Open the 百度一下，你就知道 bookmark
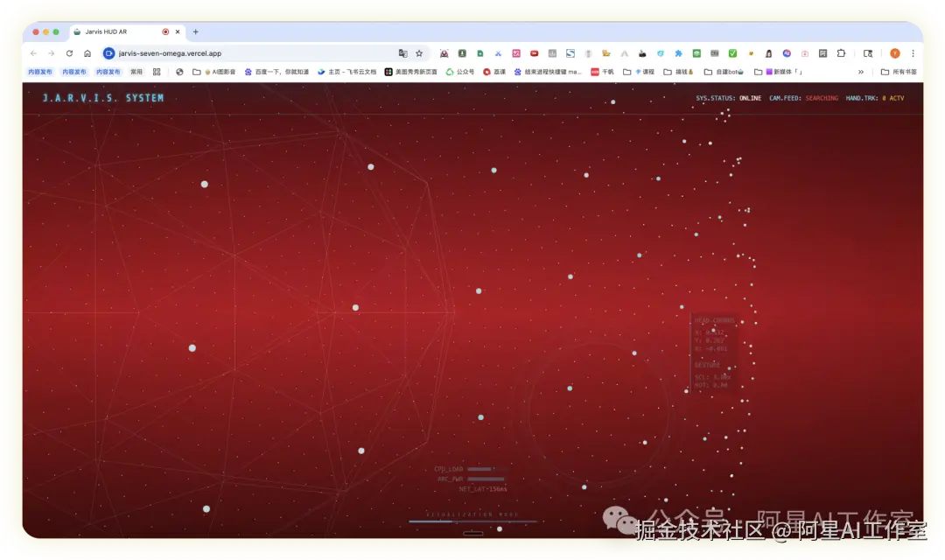 276,72
